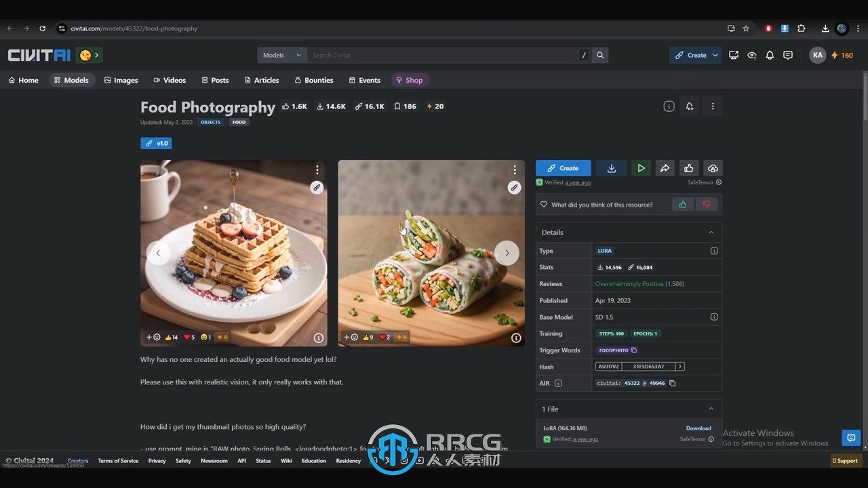Collapse the 1 File section
868x488 pixels.
(711, 409)
